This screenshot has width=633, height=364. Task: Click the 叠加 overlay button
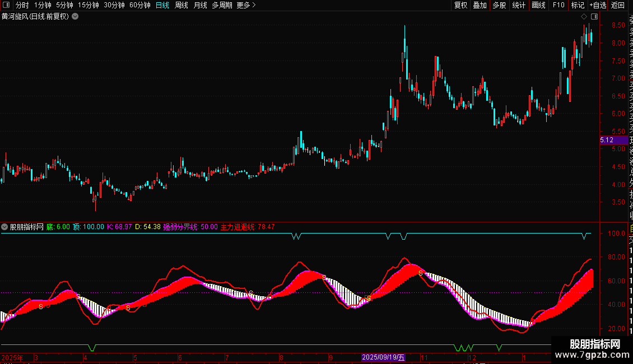[x=480, y=5]
